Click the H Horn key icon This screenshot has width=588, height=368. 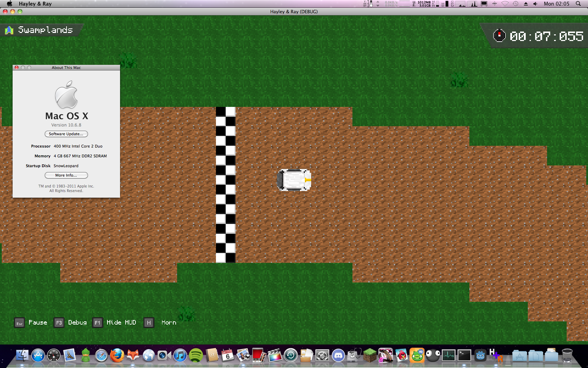pyautogui.click(x=149, y=323)
